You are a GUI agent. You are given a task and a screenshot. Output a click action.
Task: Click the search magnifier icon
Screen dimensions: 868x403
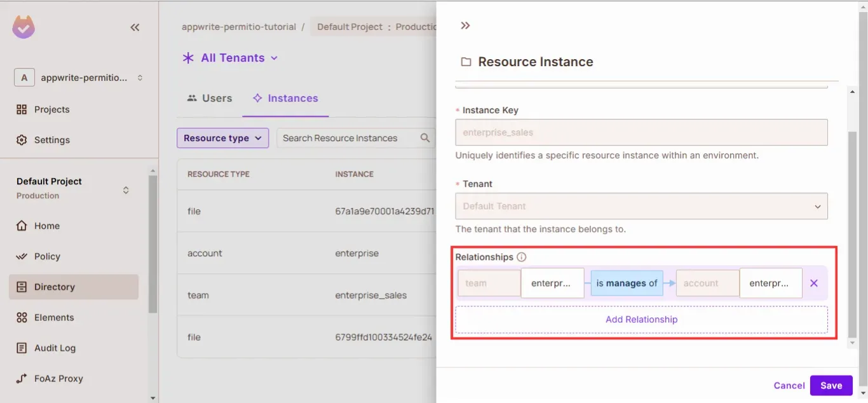tap(425, 138)
